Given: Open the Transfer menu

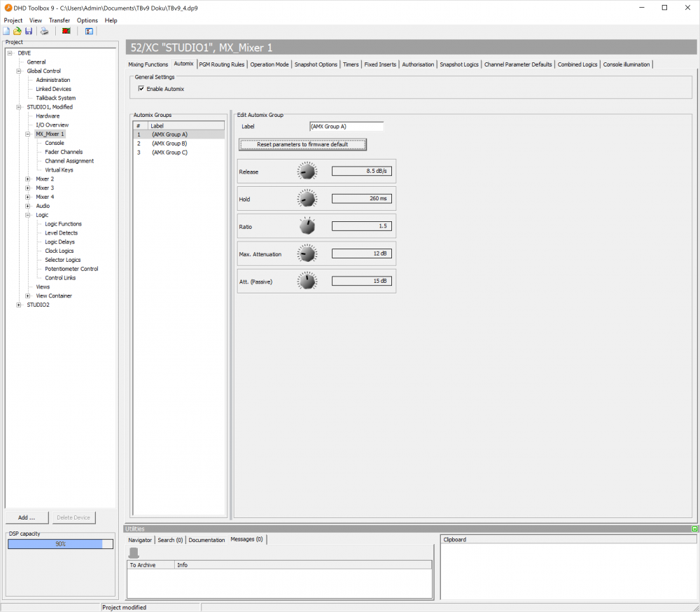Looking at the screenshot, I should pyautogui.click(x=59, y=20).
